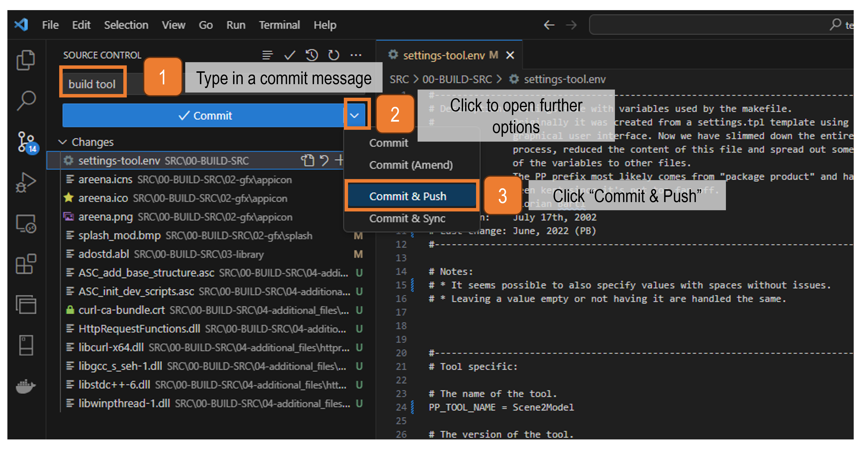The height and width of the screenshot is (453, 868).
Task: Open the File menu
Action: coord(50,25)
